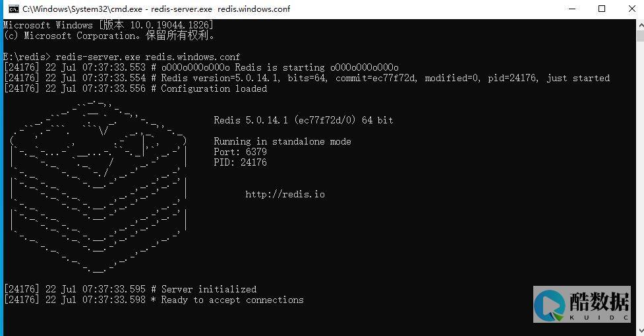Close the redis-server command window
Screen dimensions: 644x336
(x=631, y=9)
